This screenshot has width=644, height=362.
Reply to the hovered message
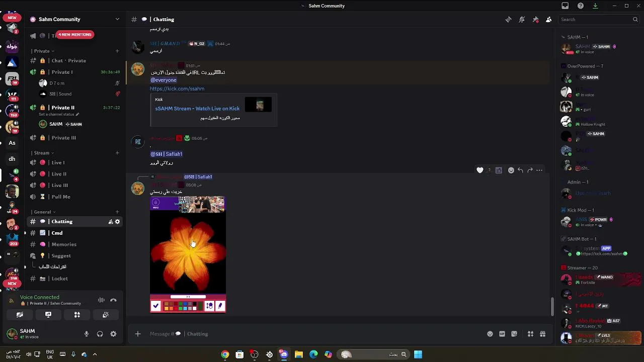(x=520, y=170)
